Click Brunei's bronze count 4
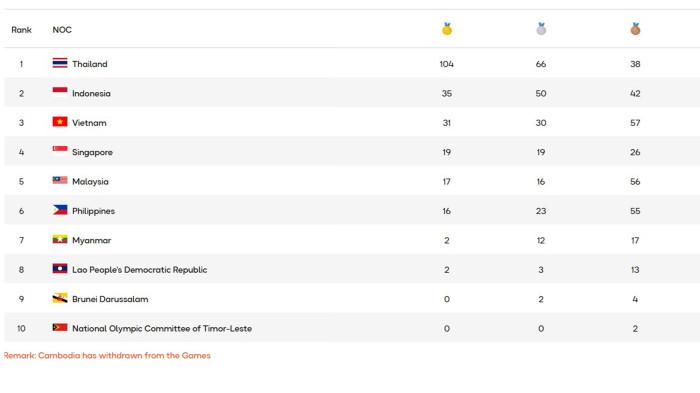Viewport: 700px width, 393px height. pyautogui.click(x=635, y=299)
